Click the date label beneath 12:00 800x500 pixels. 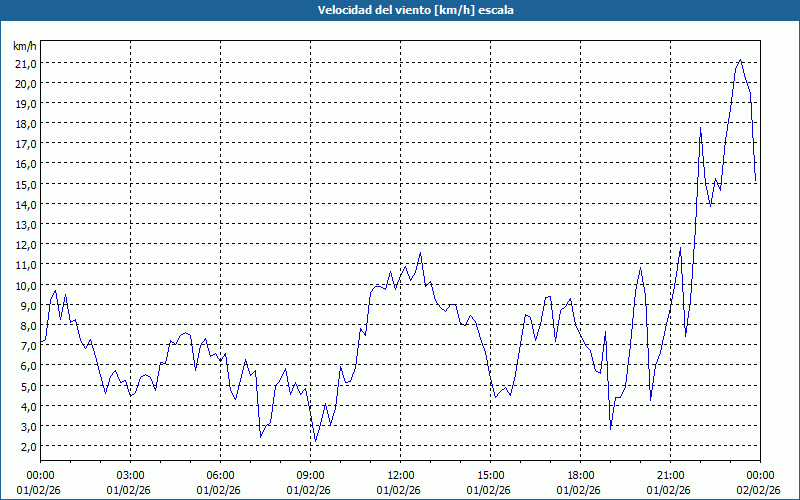tap(400, 490)
